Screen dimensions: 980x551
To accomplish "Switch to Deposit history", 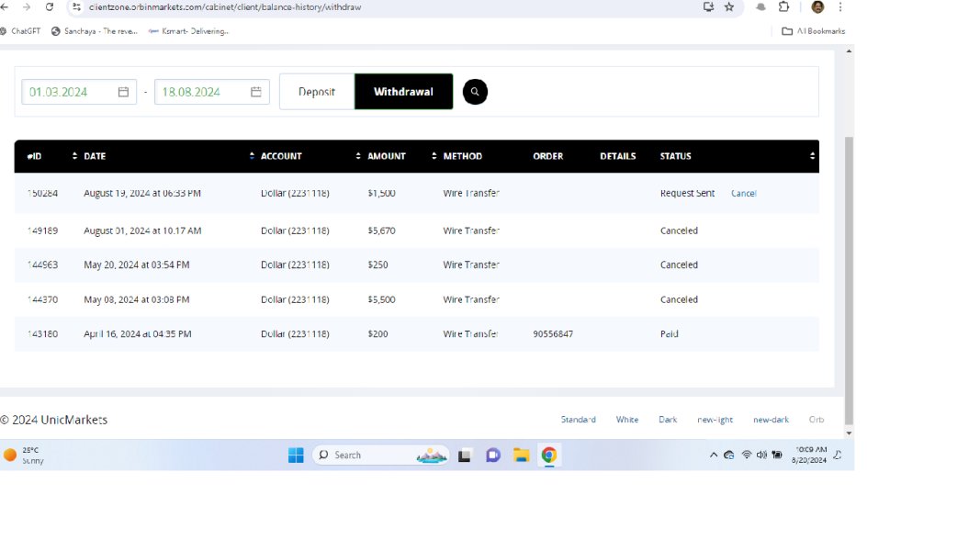I will (317, 92).
